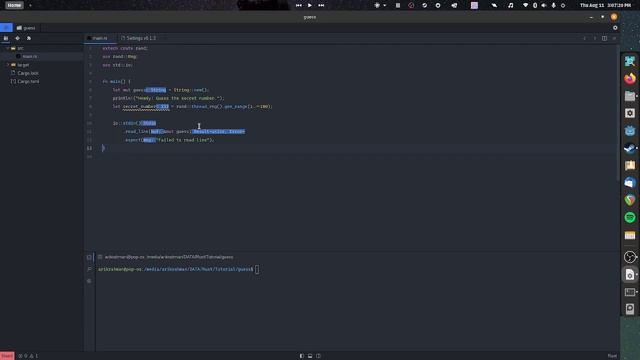
Task: Toggle the left panel in the status bar
Action: (x=302, y=356)
